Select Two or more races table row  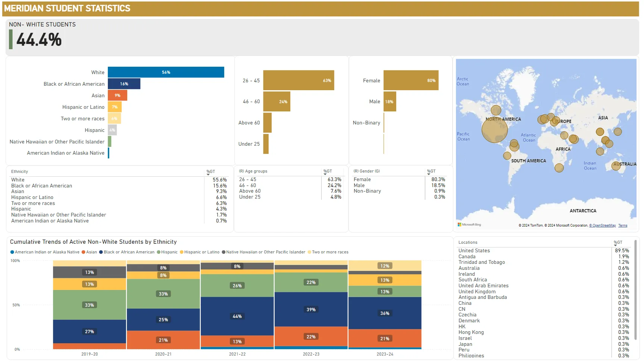119,203
